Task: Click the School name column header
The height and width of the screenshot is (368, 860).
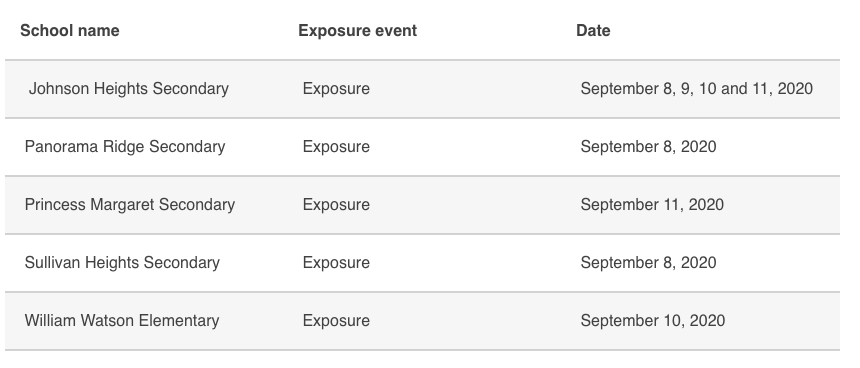Action: coord(70,31)
